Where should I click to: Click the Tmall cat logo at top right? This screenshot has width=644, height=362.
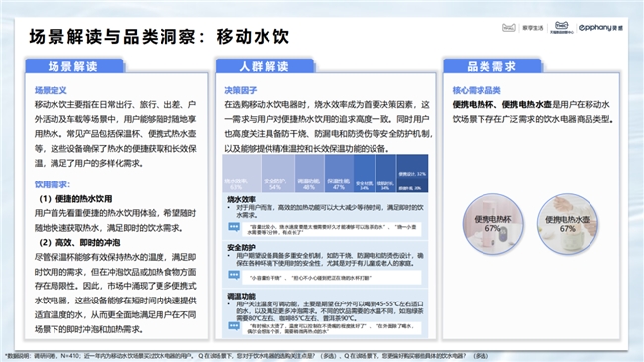(509, 28)
